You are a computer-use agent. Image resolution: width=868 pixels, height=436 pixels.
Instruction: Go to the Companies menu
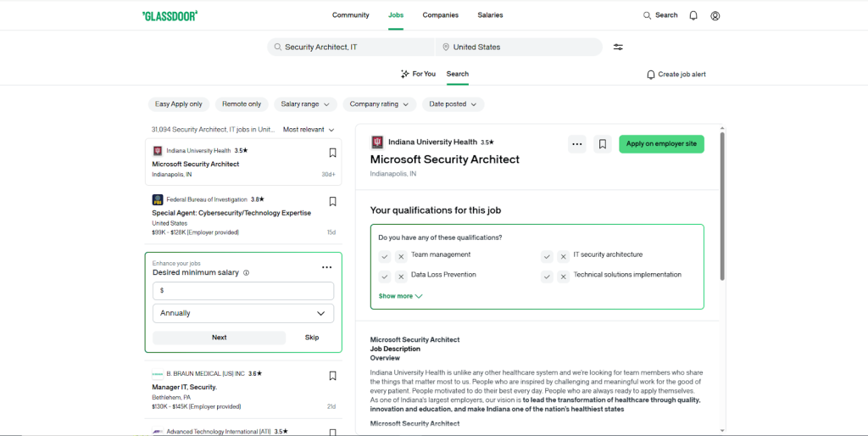pos(441,15)
